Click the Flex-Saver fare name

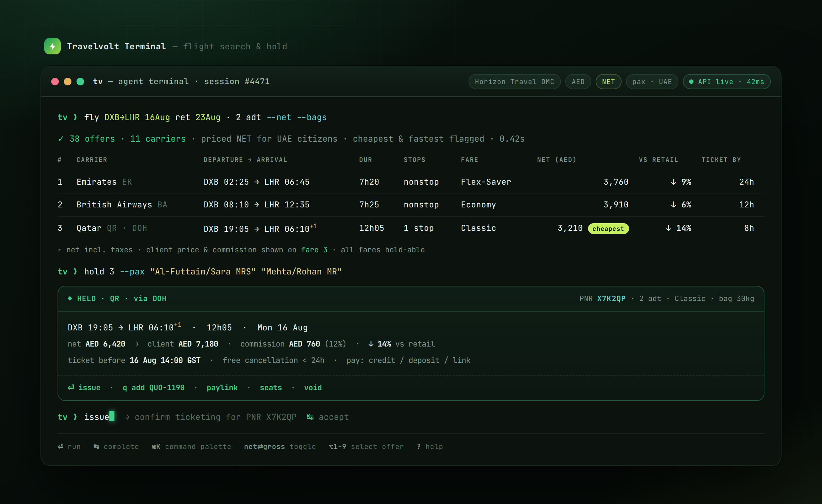[486, 182]
